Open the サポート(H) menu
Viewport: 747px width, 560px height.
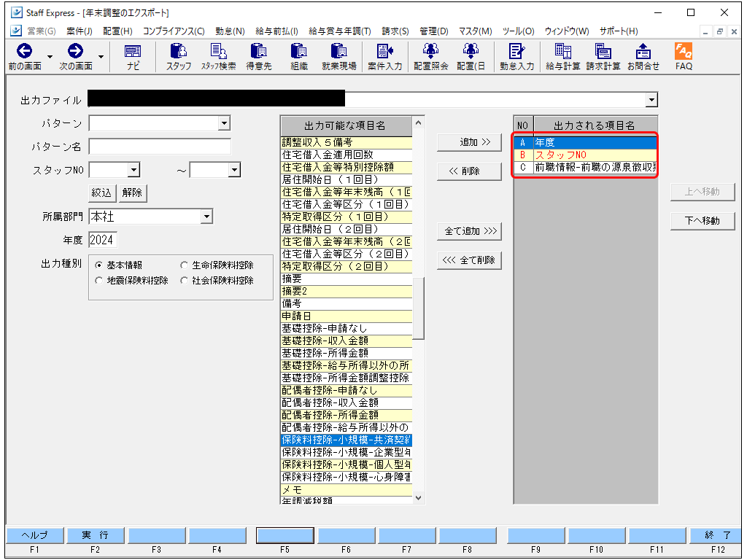[619, 31]
